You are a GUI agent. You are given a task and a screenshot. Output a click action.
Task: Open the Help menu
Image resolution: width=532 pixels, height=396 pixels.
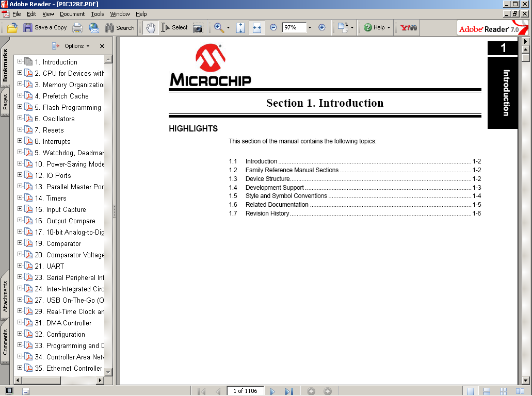click(141, 14)
